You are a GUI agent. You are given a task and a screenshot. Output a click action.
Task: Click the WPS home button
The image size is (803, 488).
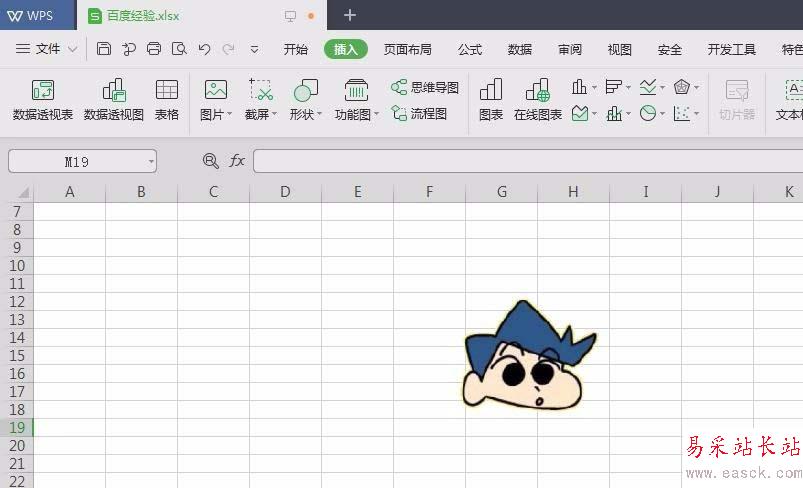tap(37, 15)
